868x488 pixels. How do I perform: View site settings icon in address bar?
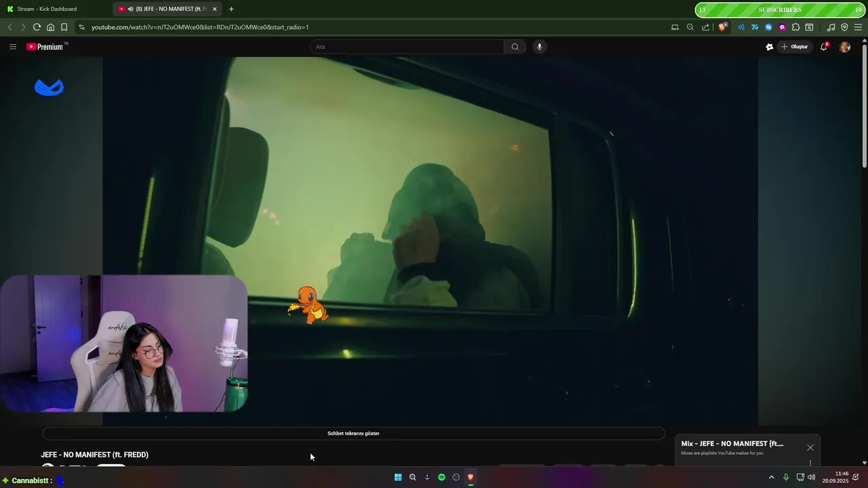coord(81,27)
